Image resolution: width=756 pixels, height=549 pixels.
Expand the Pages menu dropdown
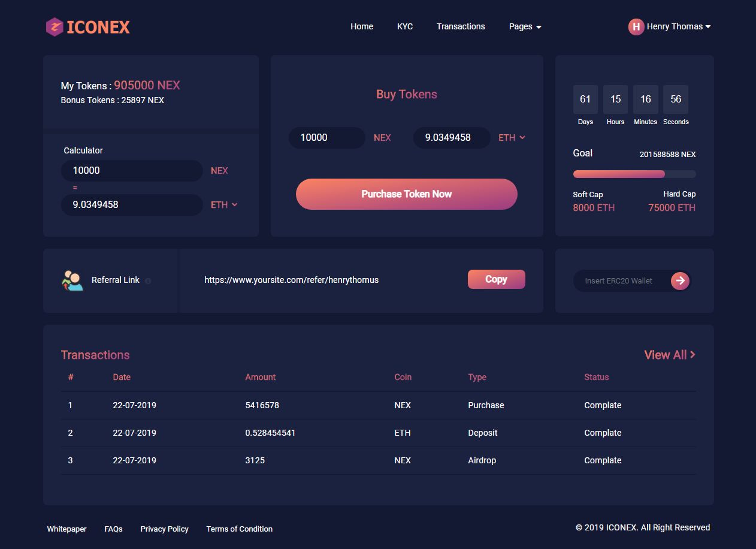[x=525, y=26]
